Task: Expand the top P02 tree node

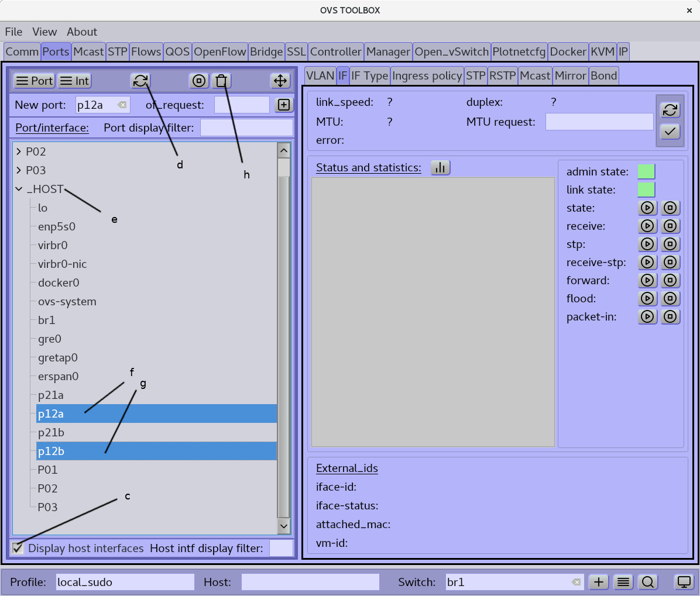Action: pyautogui.click(x=18, y=151)
